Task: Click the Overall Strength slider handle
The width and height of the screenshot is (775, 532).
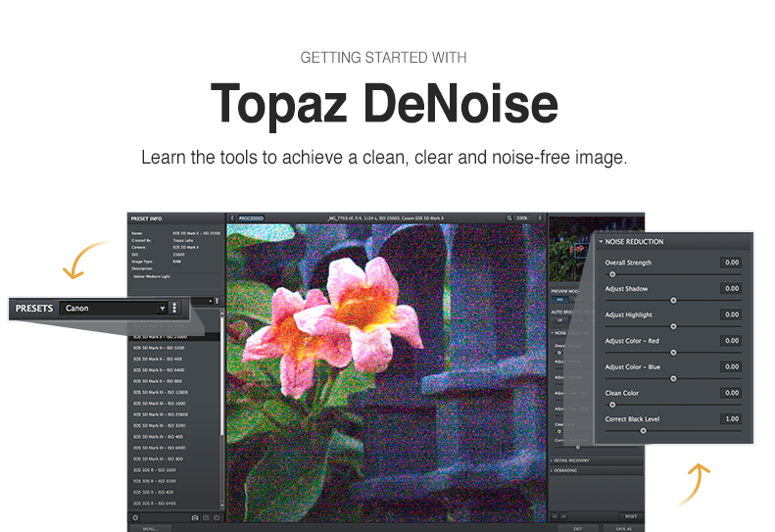Action: (x=612, y=274)
